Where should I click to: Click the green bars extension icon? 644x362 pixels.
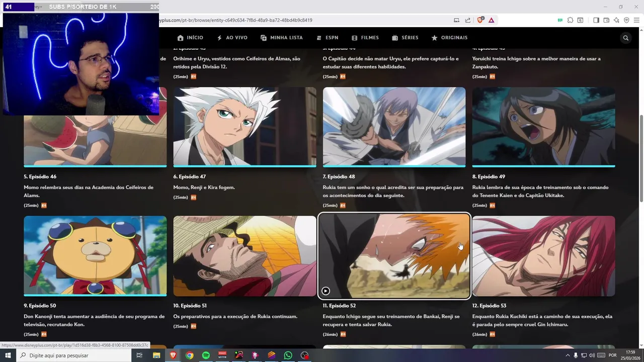[x=560, y=20]
